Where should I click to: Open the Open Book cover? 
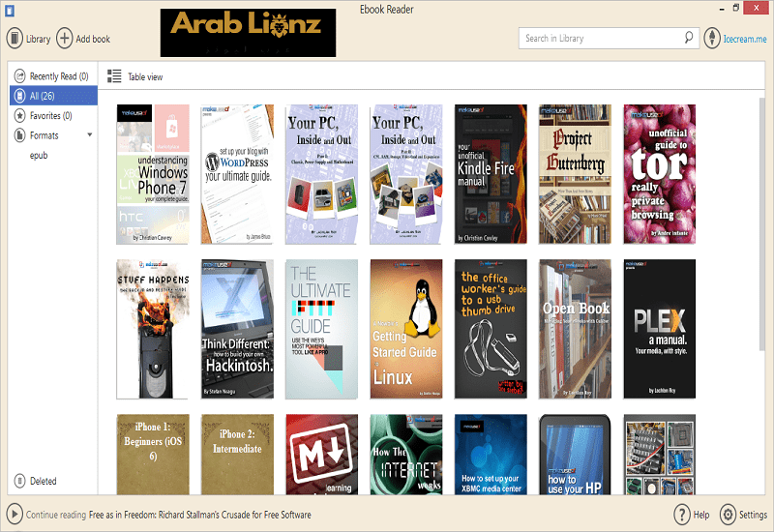point(575,329)
